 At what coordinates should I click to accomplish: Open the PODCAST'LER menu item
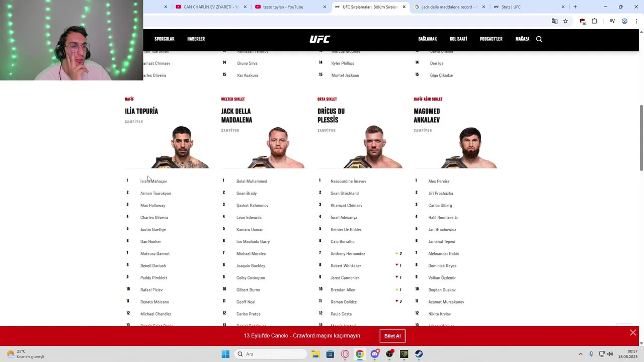click(x=491, y=39)
